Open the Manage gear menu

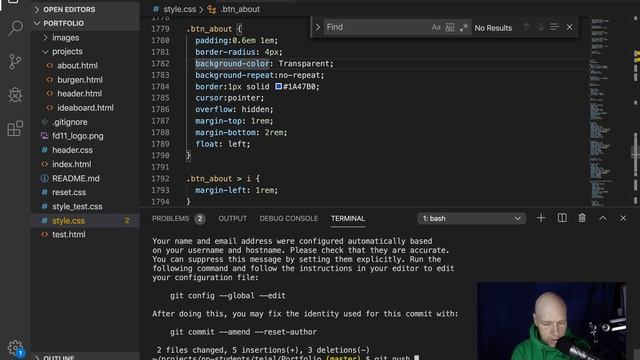pos(16,348)
